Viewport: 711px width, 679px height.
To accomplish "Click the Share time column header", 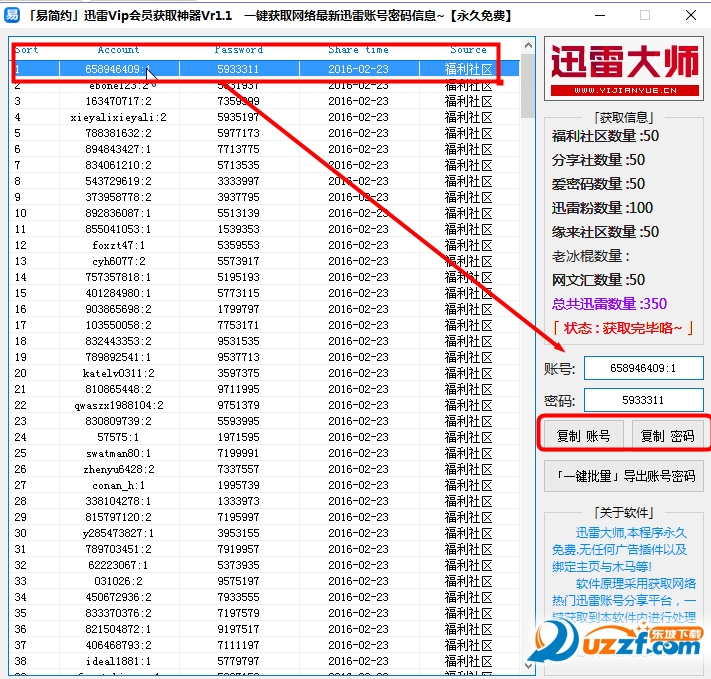I will tap(358, 49).
